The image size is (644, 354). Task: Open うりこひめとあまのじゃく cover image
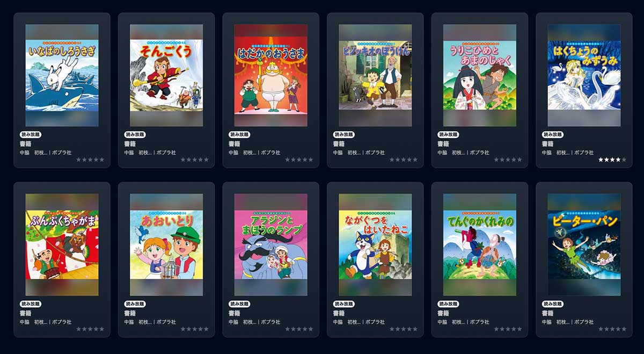tap(480, 75)
